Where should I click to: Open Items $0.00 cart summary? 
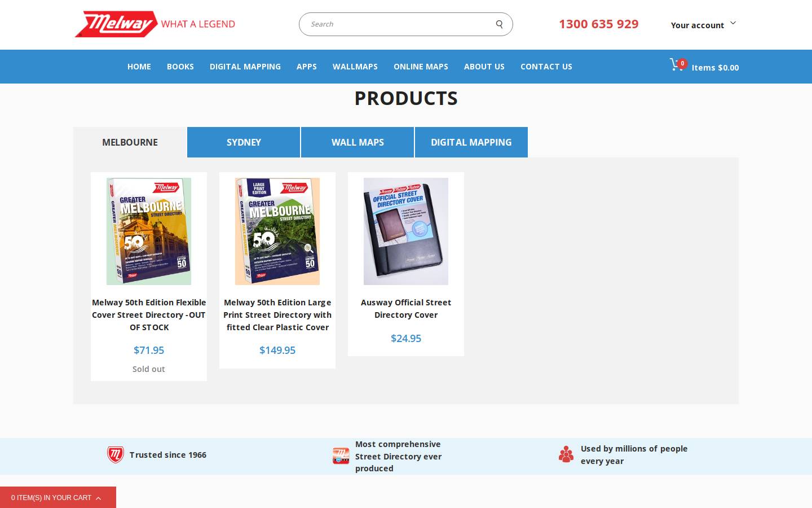(x=715, y=68)
